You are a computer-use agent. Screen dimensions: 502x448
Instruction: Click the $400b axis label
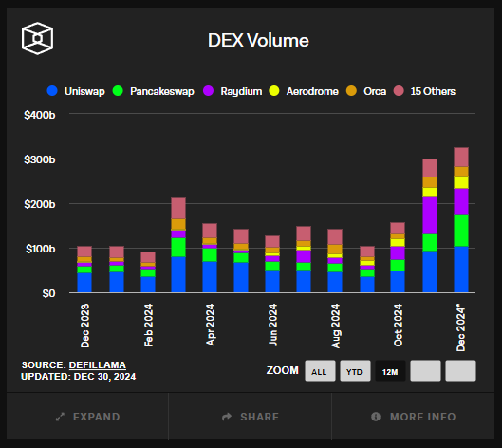(x=40, y=115)
